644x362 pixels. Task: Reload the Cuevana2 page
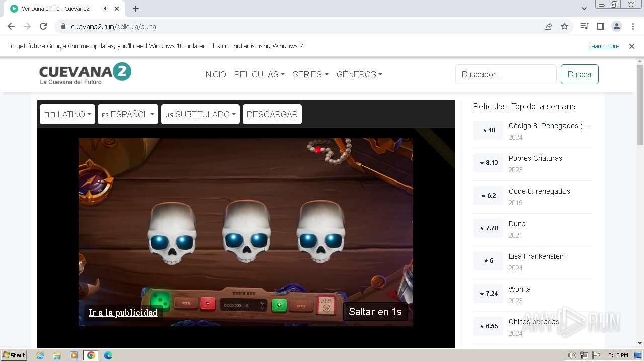[43, 26]
